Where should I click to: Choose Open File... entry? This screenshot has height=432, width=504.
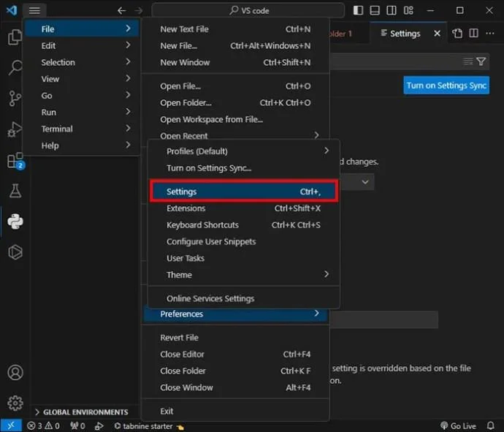pyautogui.click(x=236, y=86)
